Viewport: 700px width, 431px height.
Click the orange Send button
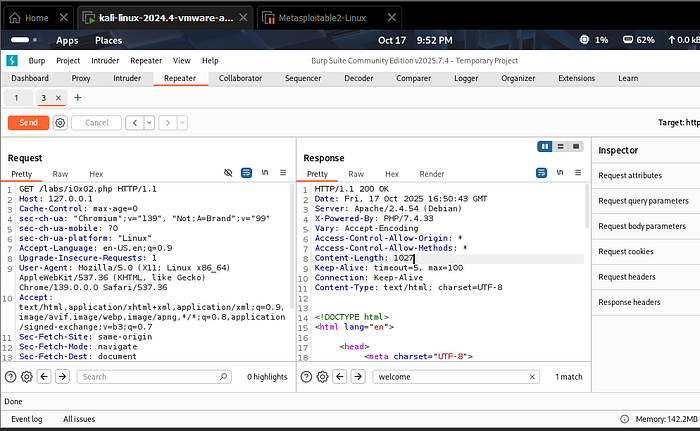pyautogui.click(x=28, y=123)
